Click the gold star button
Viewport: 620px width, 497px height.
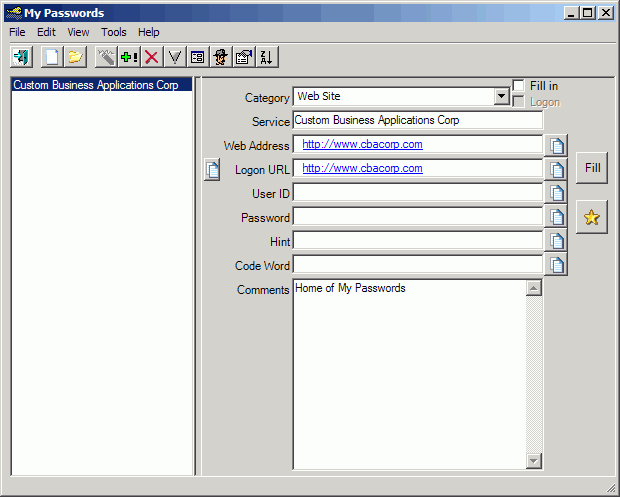[592, 217]
